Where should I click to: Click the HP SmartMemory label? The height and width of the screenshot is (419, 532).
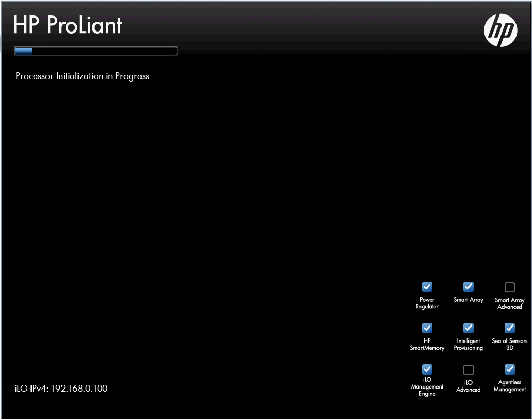tap(427, 345)
